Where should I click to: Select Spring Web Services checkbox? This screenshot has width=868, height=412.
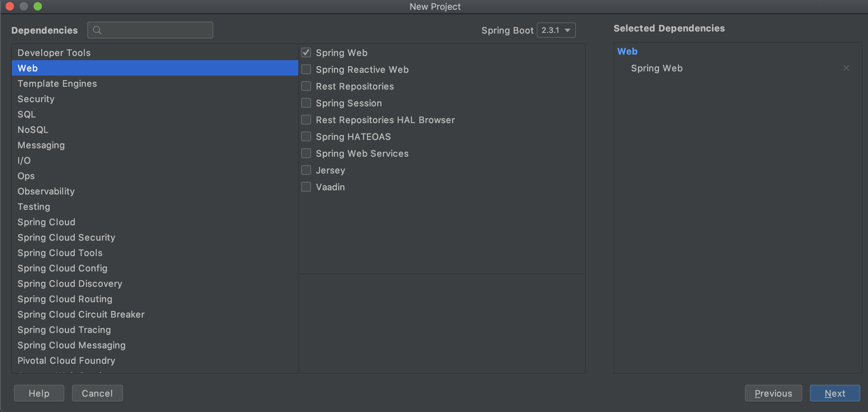[306, 153]
